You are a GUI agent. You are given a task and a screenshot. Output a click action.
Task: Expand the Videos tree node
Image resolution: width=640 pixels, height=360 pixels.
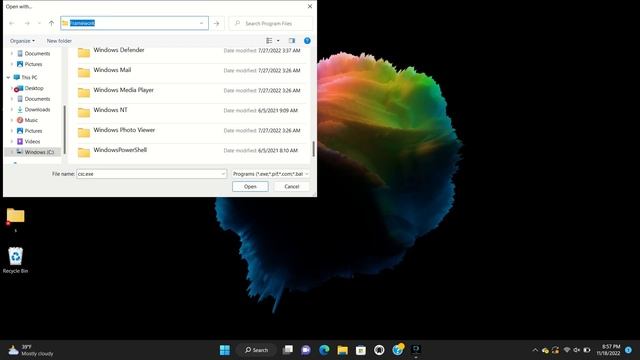pos(11,141)
